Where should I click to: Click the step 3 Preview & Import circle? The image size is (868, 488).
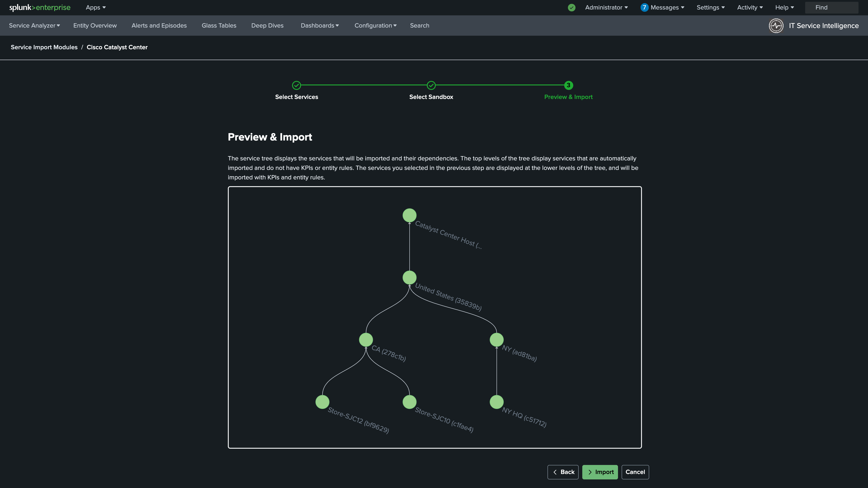click(568, 85)
